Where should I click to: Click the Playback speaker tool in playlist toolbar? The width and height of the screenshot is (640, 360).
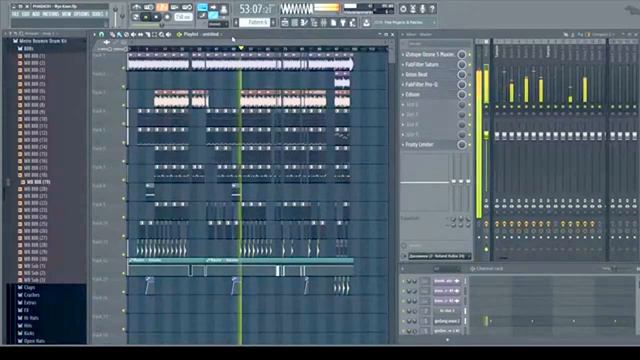click(x=168, y=34)
